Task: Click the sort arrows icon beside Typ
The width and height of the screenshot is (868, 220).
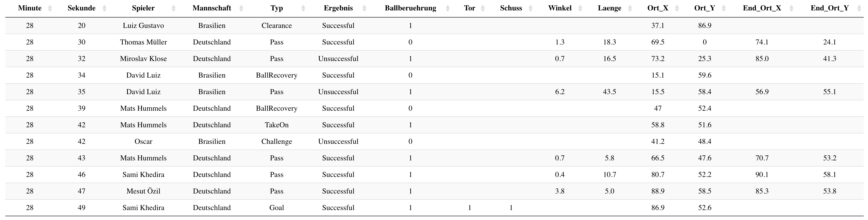Action: [303, 9]
